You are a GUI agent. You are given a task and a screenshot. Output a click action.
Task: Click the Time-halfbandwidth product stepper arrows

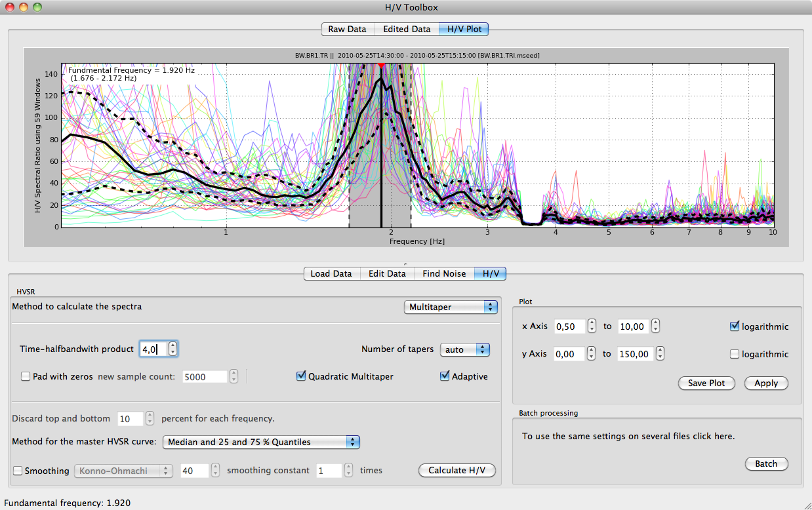[173, 349]
